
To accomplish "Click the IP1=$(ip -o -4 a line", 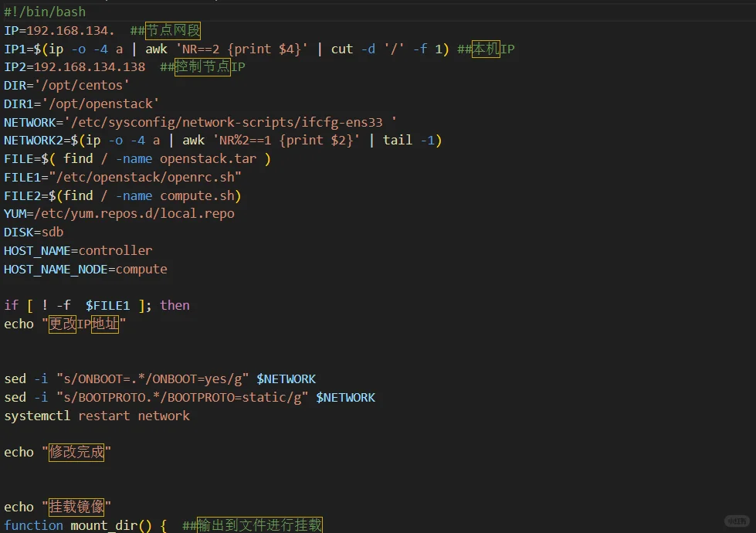I will (x=259, y=49).
